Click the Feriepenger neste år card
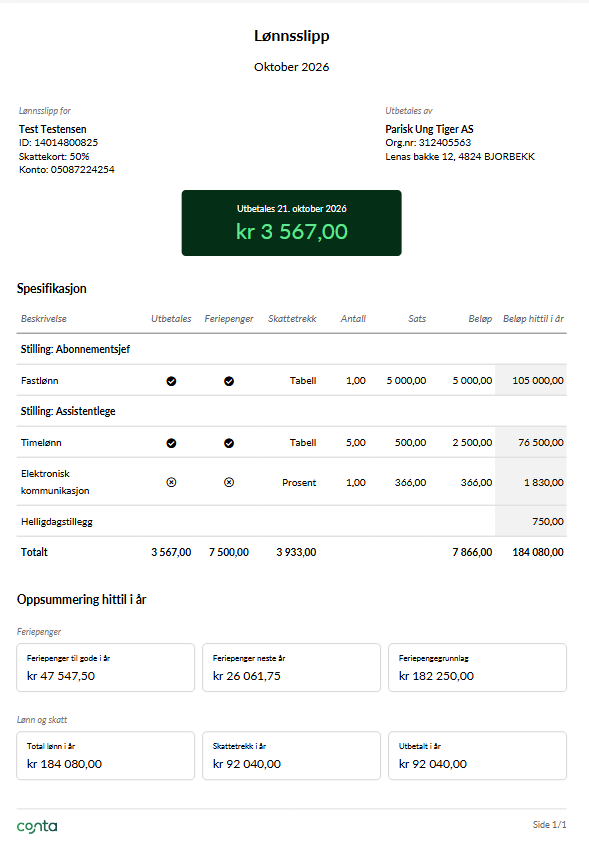 (292, 667)
